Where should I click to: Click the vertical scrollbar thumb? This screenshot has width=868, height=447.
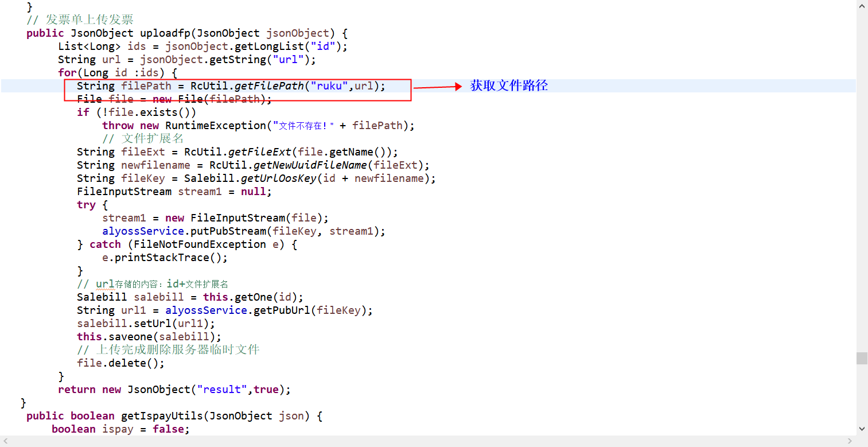[x=862, y=358]
